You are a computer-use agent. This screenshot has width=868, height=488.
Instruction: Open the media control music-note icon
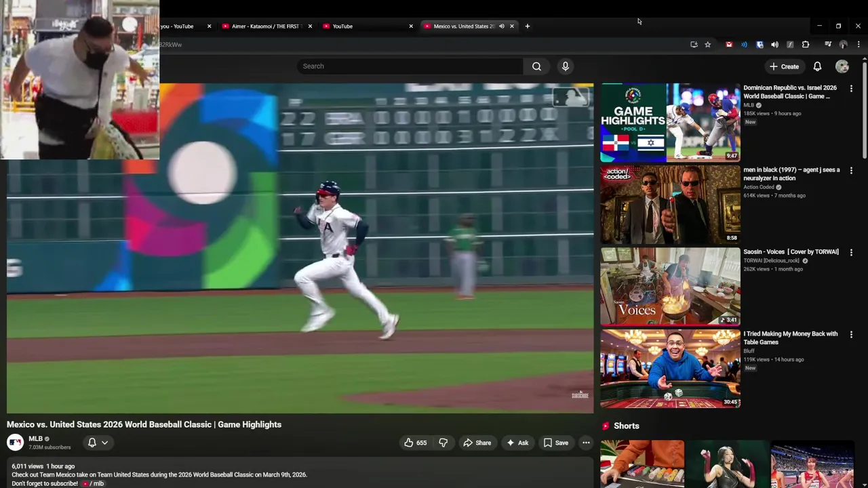(828, 45)
